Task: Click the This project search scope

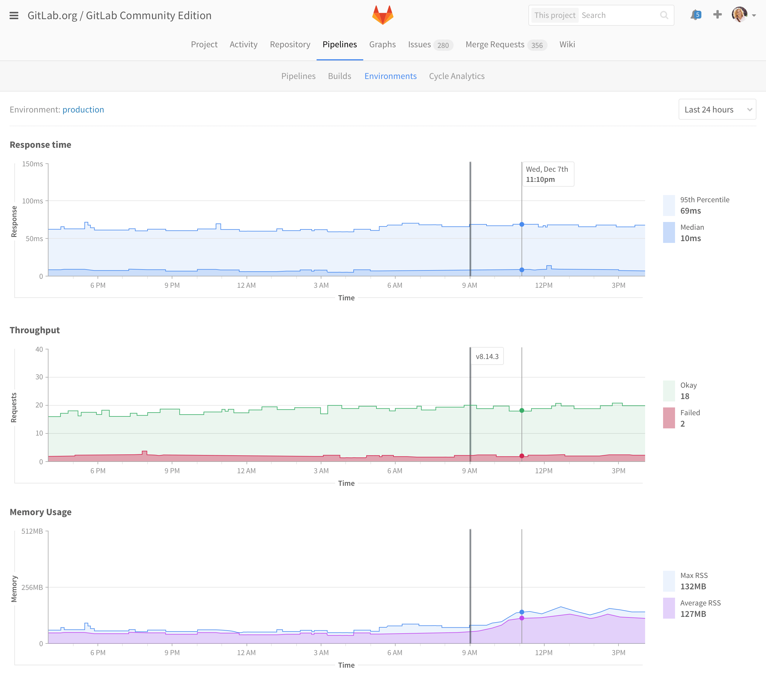Action: tap(554, 15)
